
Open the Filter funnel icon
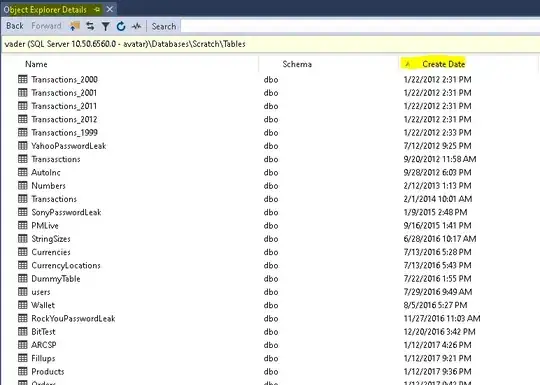point(106,26)
